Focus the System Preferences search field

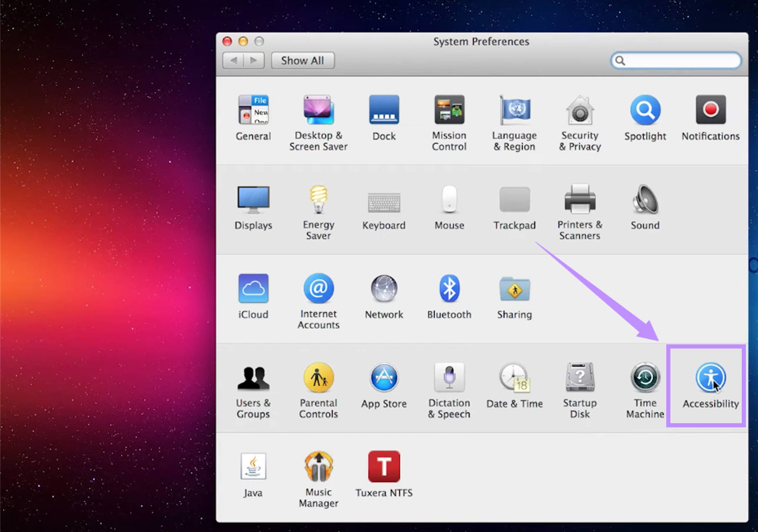(x=676, y=61)
